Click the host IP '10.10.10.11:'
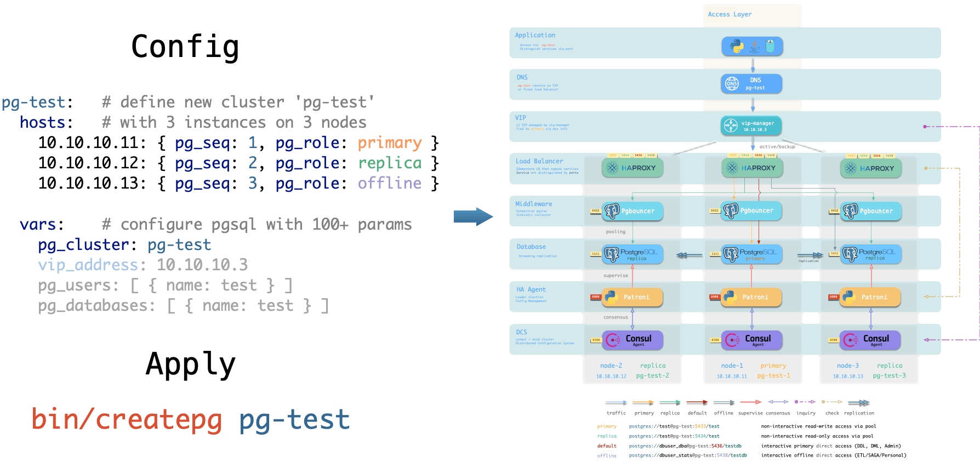 [92, 143]
